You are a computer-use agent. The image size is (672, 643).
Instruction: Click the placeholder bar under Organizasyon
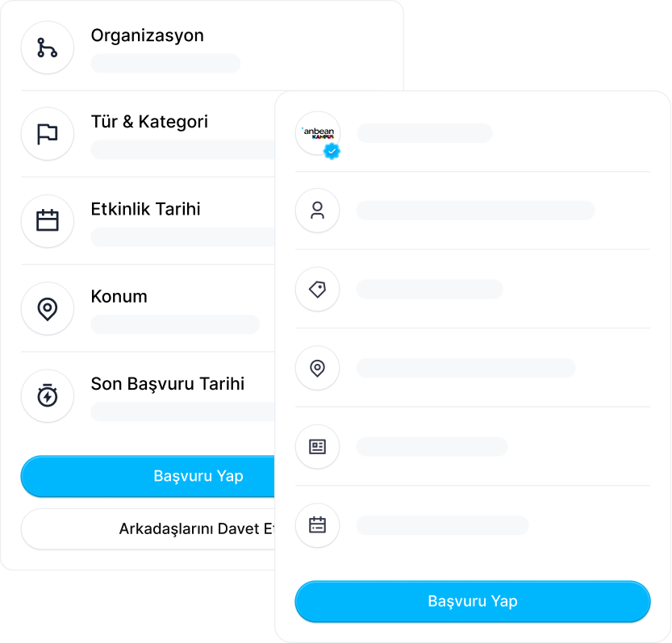click(165, 64)
